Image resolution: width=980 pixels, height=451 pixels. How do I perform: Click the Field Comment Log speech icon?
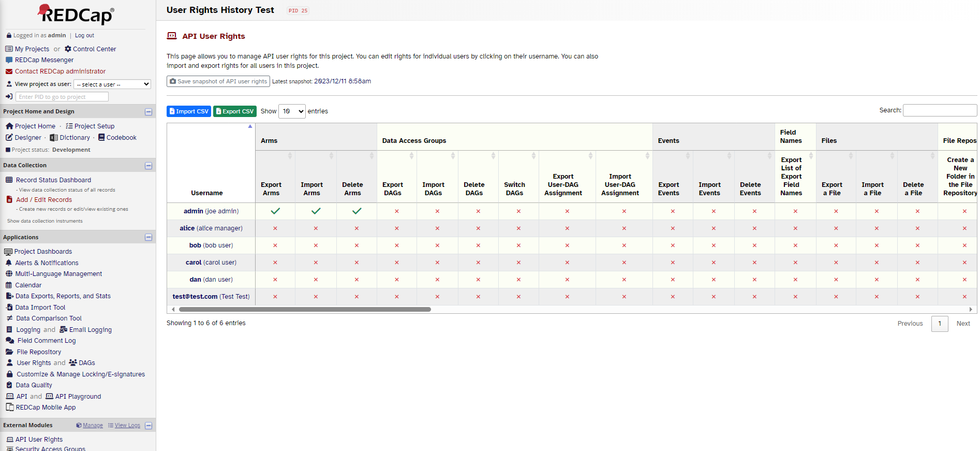pyautogui.click(x=10, y=341)
